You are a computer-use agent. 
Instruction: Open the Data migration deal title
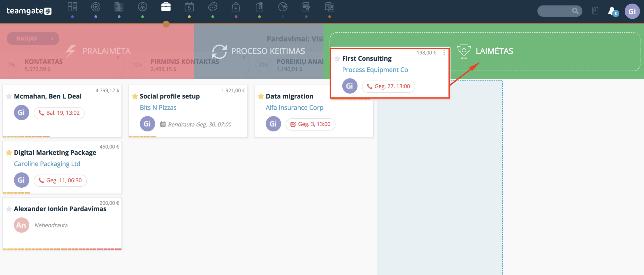pos(290,96)
